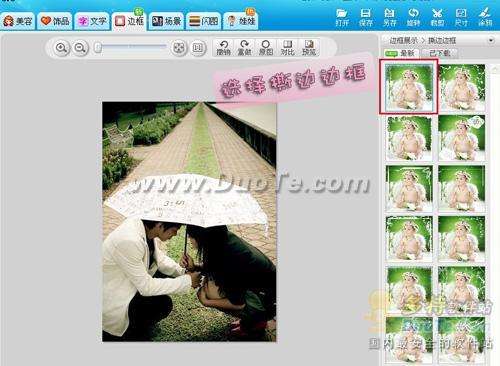Screen dimensions: 500x366
Task: Activate the 涂鸦 doodle brush tool
Action: [485, 17]
